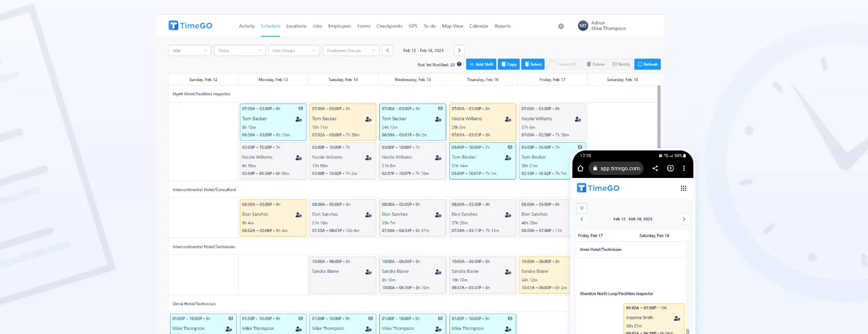Click employee icon on Thursday Sandra Blaine shift
The image size is (868, 334).
tap(508, 272)
